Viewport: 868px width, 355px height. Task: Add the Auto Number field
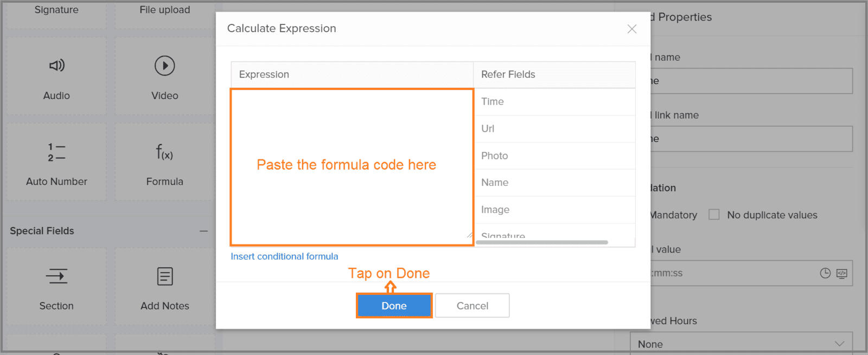(56, 162)
